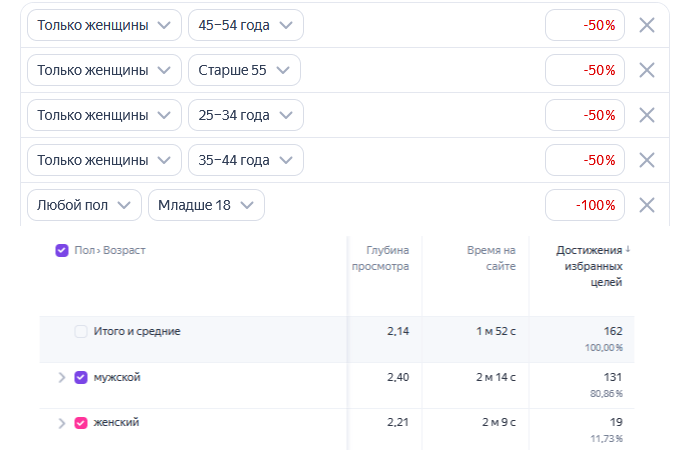The height and width of the screenshot is (450, 674).
Task: Open the Любой пол gender dropdown
Action: (x=84, y=205)
